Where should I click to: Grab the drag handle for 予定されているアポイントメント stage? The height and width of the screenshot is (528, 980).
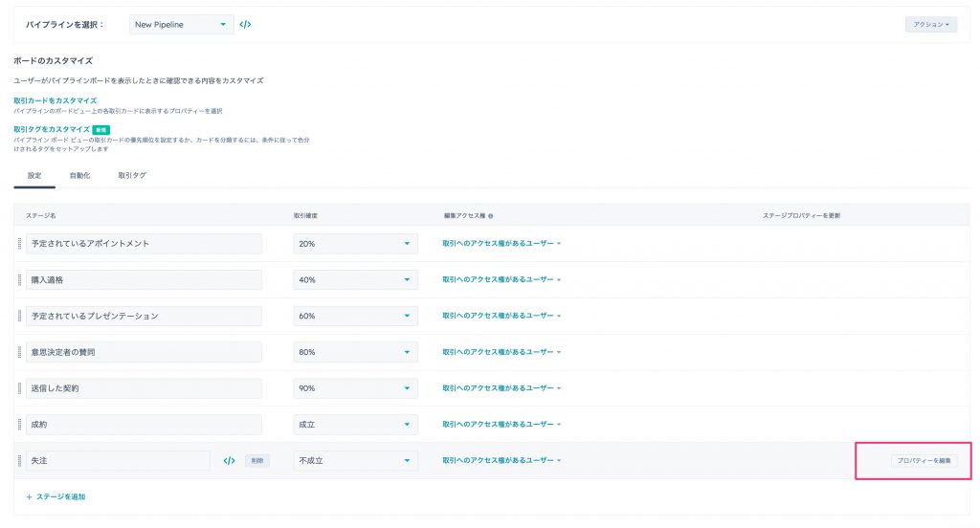(x=19, y=244)
